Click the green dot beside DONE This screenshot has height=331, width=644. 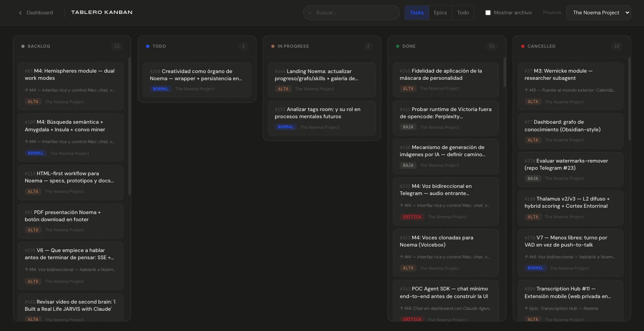click(398, 46)
